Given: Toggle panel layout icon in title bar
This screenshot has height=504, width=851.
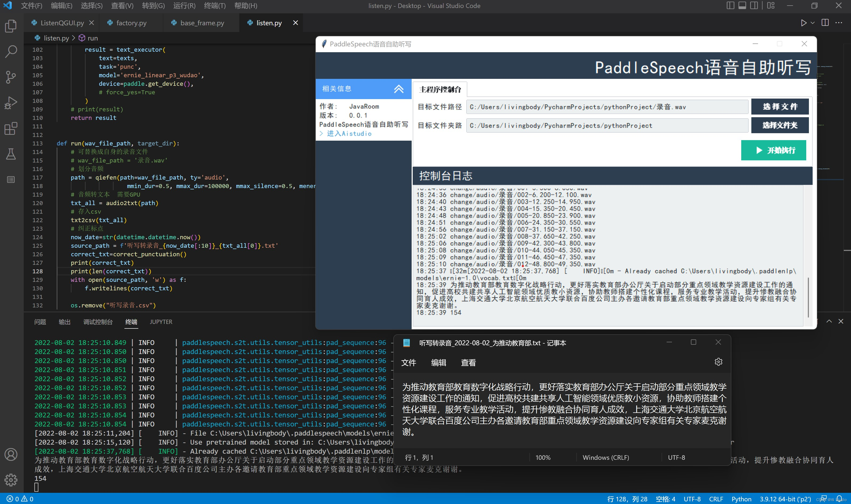Looking at the screenshot, I should click(742, 5).
